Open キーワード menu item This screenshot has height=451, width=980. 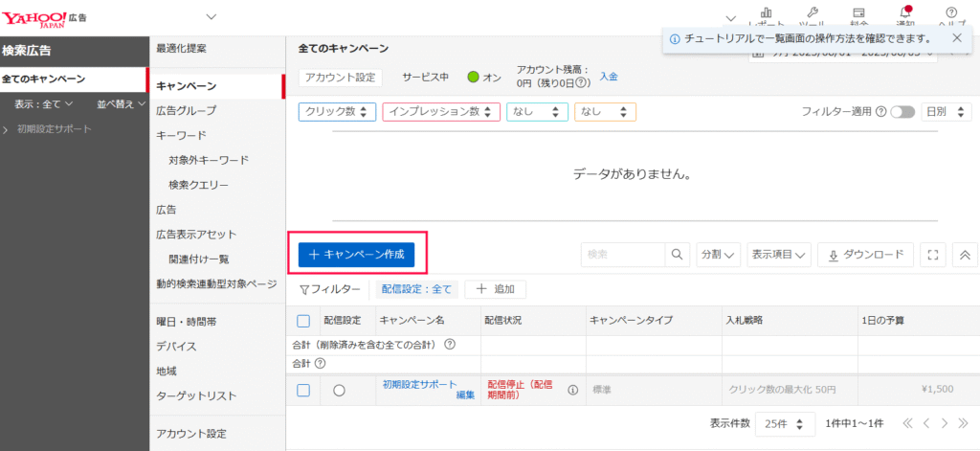click(181, 135)
